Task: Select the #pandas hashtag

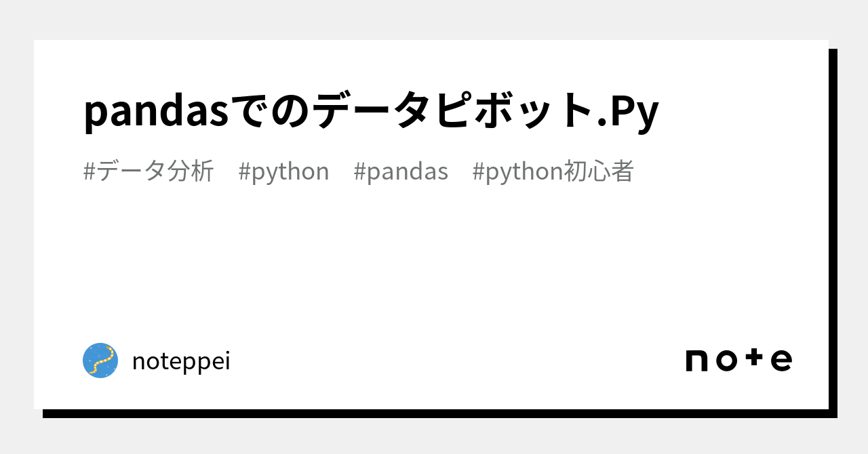Action: pos(401,171)
